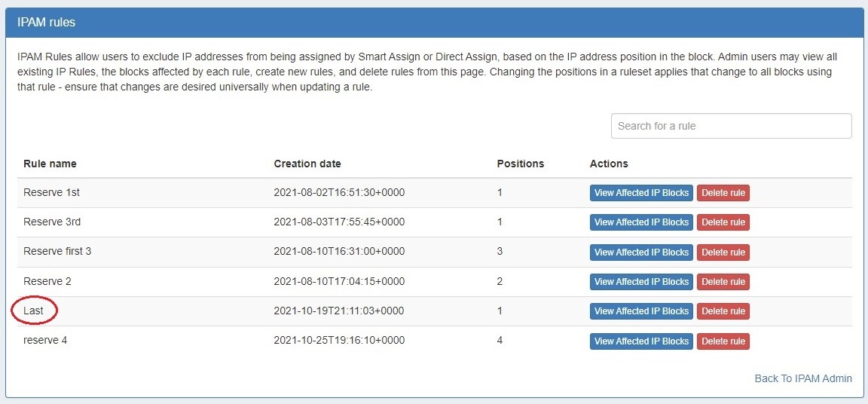Click the Search for a rule field

coord(731,126)
